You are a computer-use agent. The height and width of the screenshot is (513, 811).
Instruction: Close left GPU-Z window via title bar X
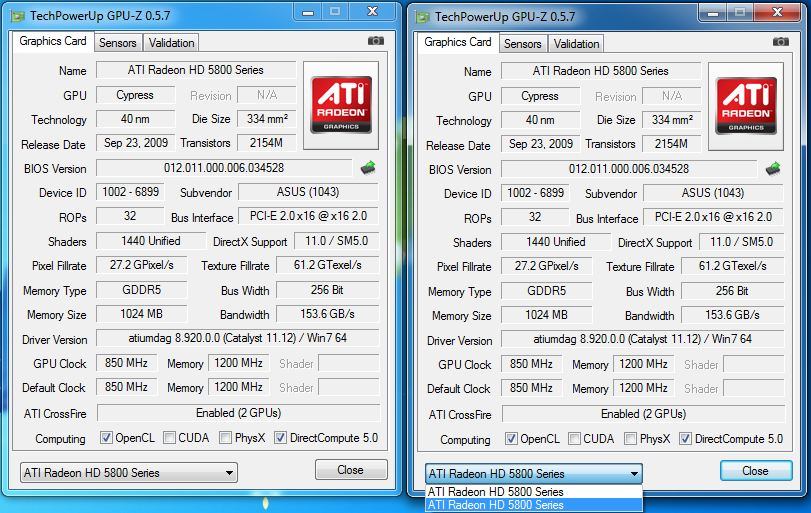coord(372,11)
